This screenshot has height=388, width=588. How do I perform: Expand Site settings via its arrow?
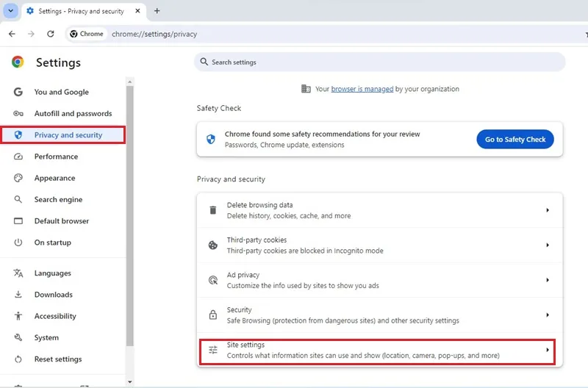click(x=548, y=350)
